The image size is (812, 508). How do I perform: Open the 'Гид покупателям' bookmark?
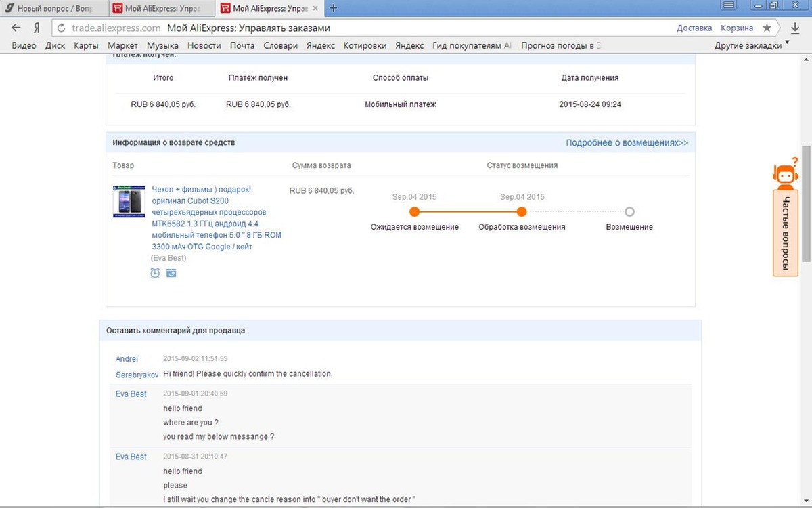pos(472,45)
